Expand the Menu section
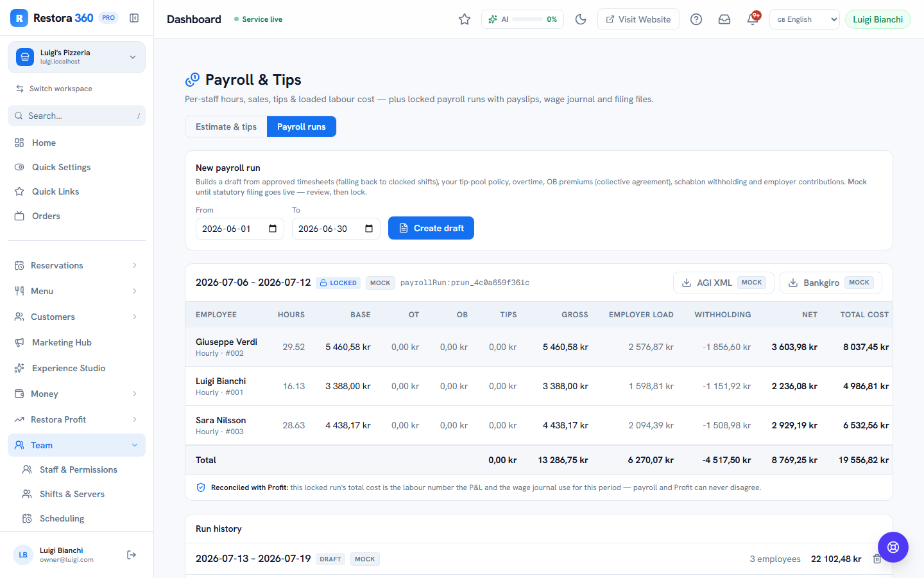 [x=76, y=291]
